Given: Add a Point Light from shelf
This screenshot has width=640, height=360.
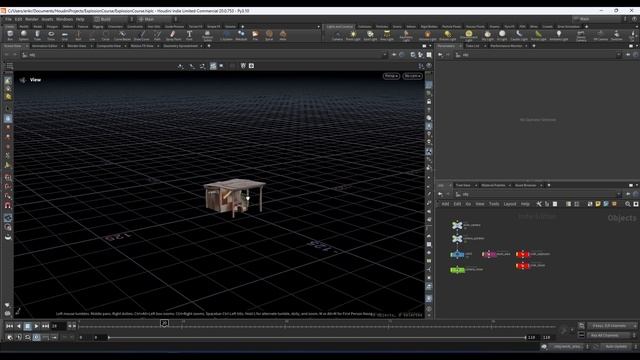Looking at the screenshot, I should (x=353, y=36).
